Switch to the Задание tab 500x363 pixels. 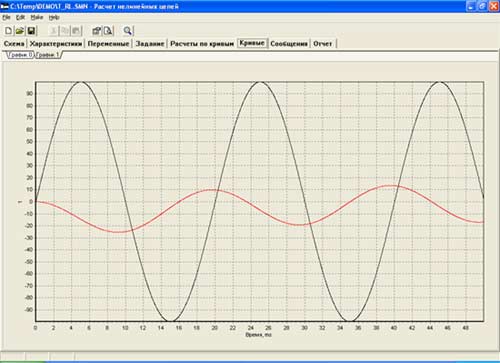point(150,44)
